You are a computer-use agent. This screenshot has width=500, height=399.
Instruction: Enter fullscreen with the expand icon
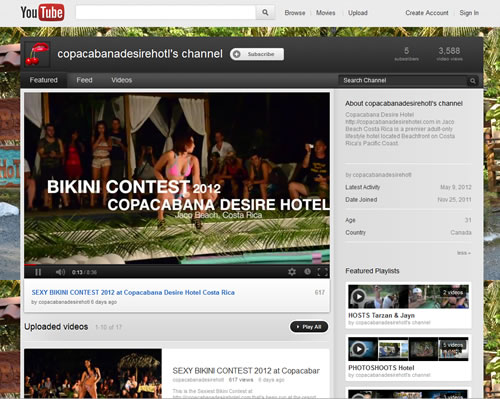point(323,272)
